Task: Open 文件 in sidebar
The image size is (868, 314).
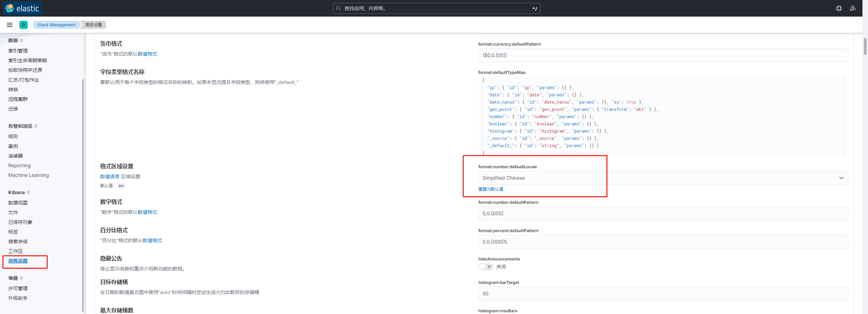Action: click(x=13, y=212)
